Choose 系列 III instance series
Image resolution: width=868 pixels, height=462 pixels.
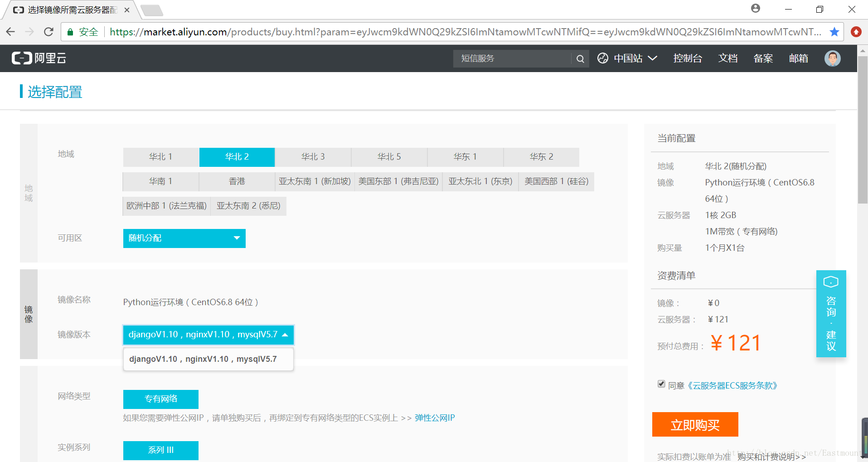161,450
